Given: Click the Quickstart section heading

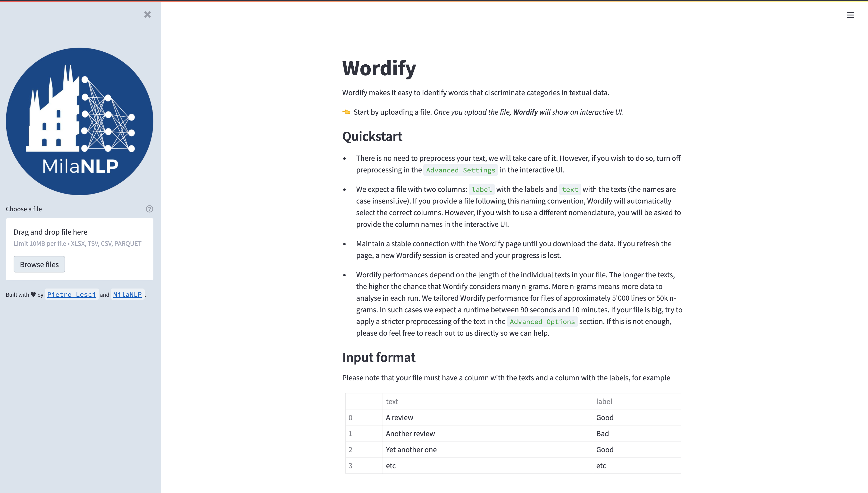Looking at the screenshot, I should 372,136.
